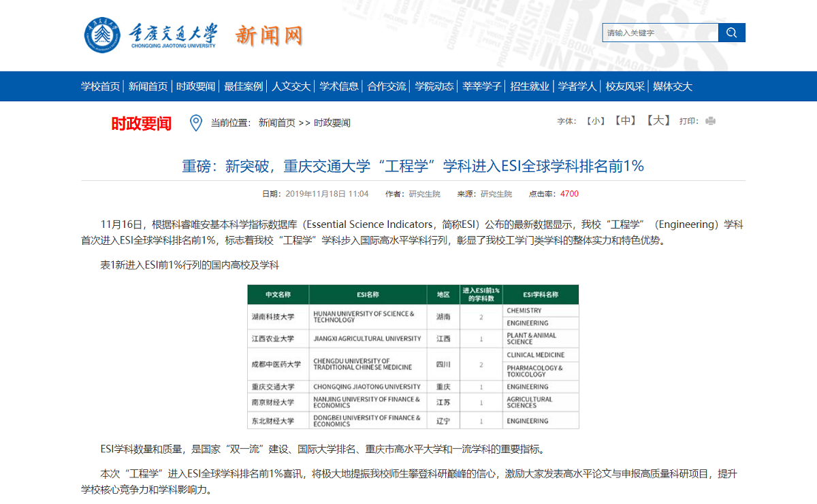Click the red 新闻网 site logo
817x504 pixels.
[x=270, y=35]
